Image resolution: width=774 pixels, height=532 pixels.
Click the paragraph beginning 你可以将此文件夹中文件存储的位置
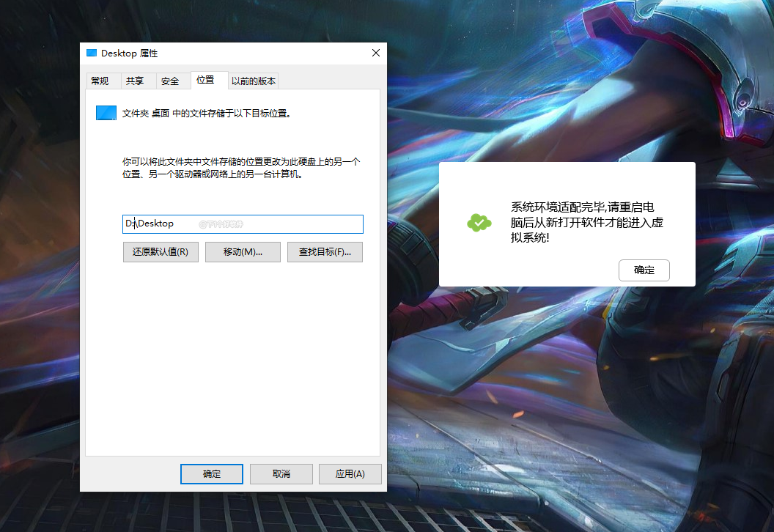coord(241,168)
